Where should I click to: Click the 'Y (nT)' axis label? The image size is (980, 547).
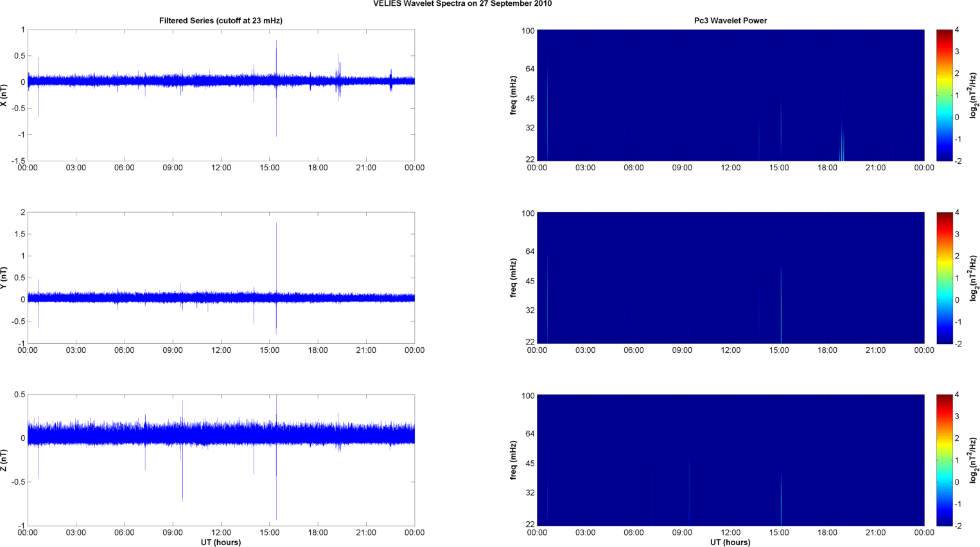point(4,278)
